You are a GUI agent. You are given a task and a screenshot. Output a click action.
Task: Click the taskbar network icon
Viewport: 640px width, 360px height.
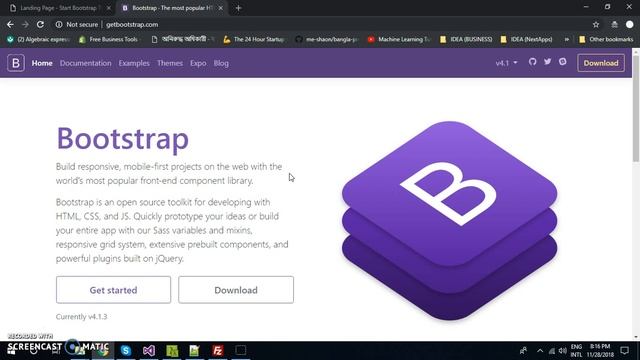[551, 351]
